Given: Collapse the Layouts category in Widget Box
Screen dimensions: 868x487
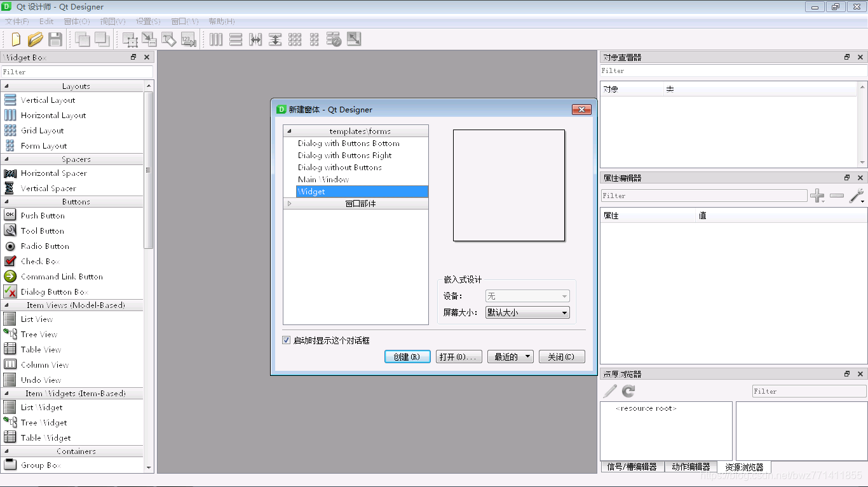Looking at the screenshot, I should pos(7,86).
